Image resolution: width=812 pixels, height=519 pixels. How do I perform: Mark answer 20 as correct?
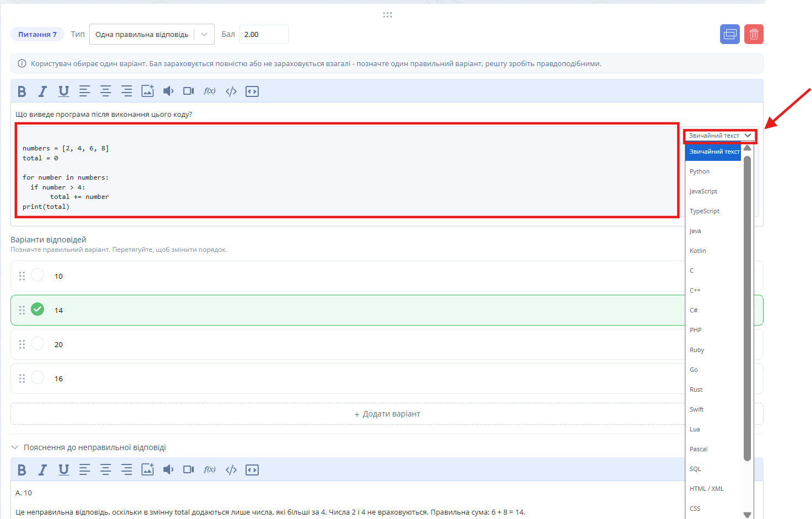[x=37, y=344]
